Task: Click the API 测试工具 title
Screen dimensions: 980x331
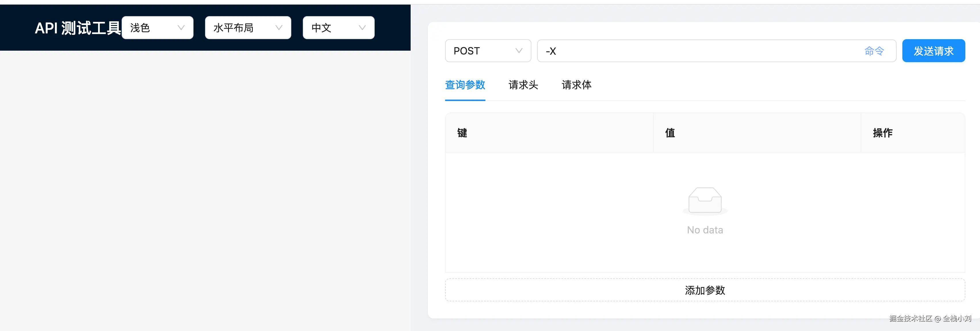Action: click(x=78, y=28)
